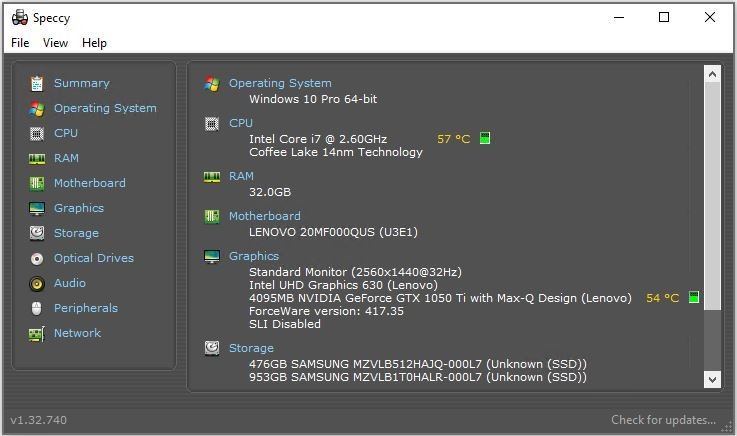
Task: Click the Optical Drives disc icon in sidebar
Action: click(x=37, y=258)
